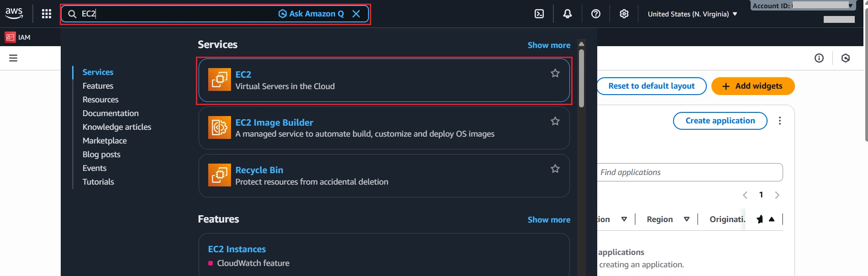868x276 pixels.
Task: Favorite Recycle Bin with the star
Action: [555, 169]
